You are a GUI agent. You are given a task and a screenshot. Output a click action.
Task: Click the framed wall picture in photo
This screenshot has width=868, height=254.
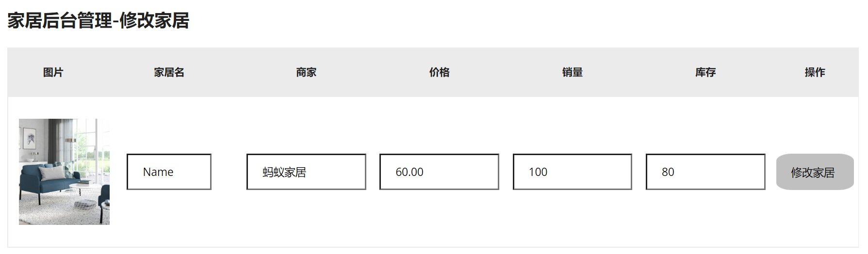(31, 139)
